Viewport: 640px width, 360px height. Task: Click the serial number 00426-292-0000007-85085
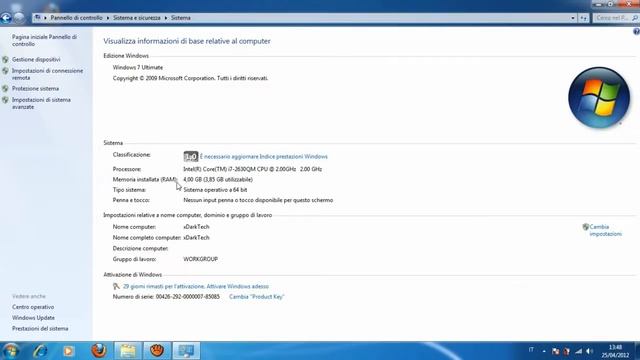188,297
